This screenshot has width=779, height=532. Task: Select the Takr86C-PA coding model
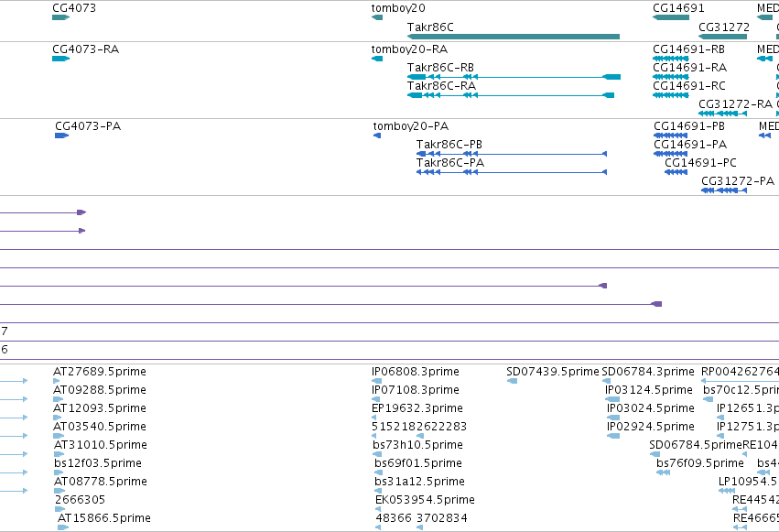(512, 172)
